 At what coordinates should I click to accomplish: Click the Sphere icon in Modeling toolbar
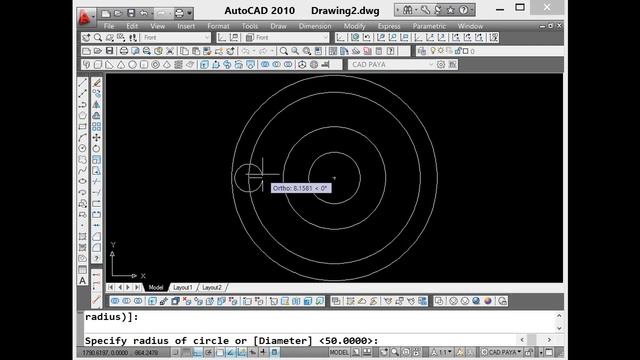132,64
